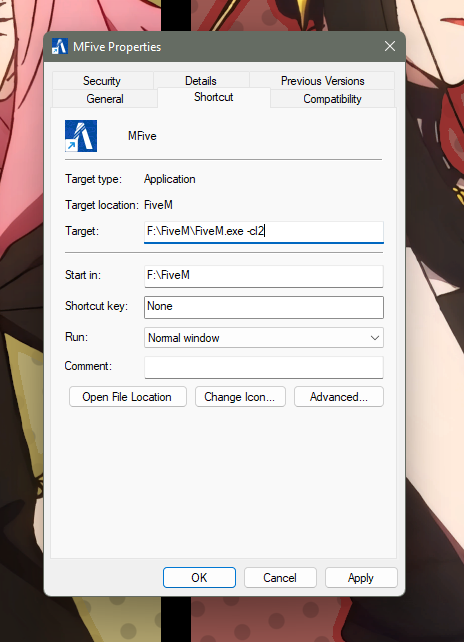Open the Details tab
Viewport: 464px width, 642px height.
tap(201, 81)
